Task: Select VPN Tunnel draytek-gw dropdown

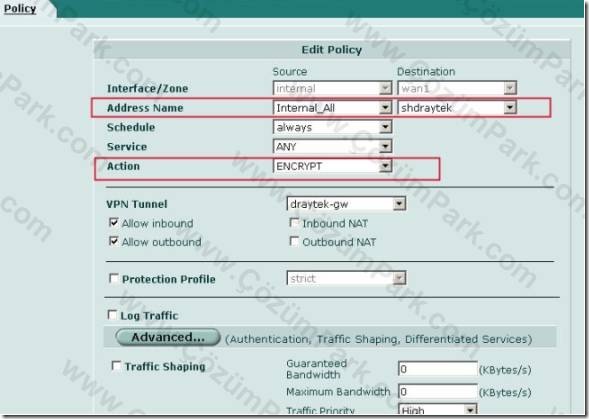Action: [346, 204]
